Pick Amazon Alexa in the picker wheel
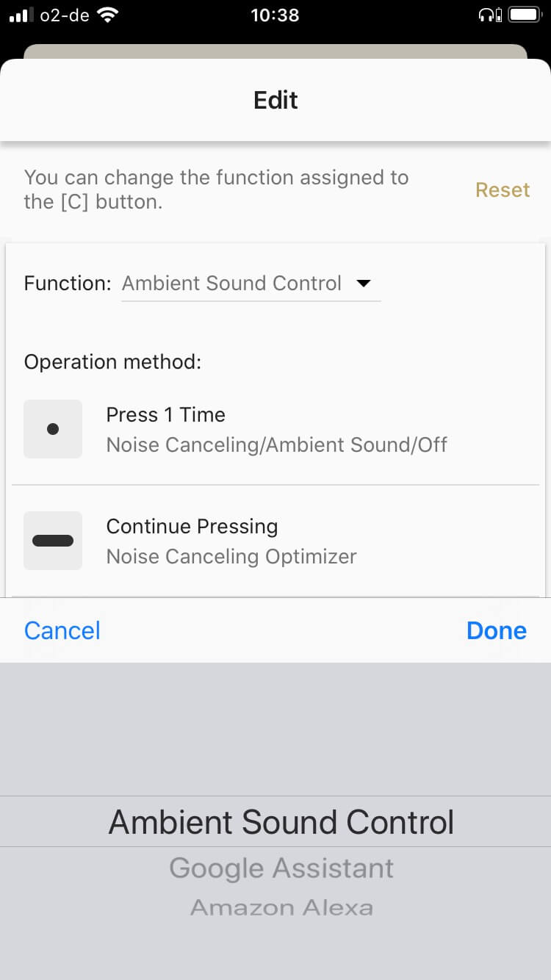Image resolution: width=551 pixels, height=980 pixels. (281, 908)
